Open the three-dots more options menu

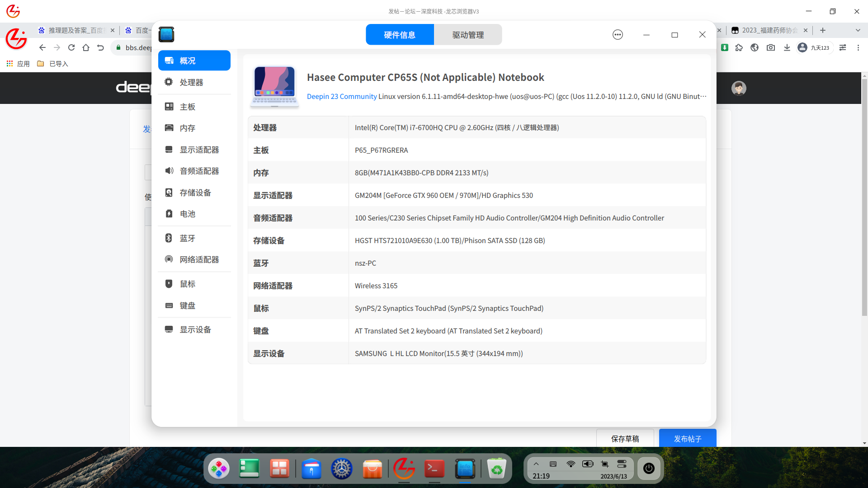[x=618, y=35]
